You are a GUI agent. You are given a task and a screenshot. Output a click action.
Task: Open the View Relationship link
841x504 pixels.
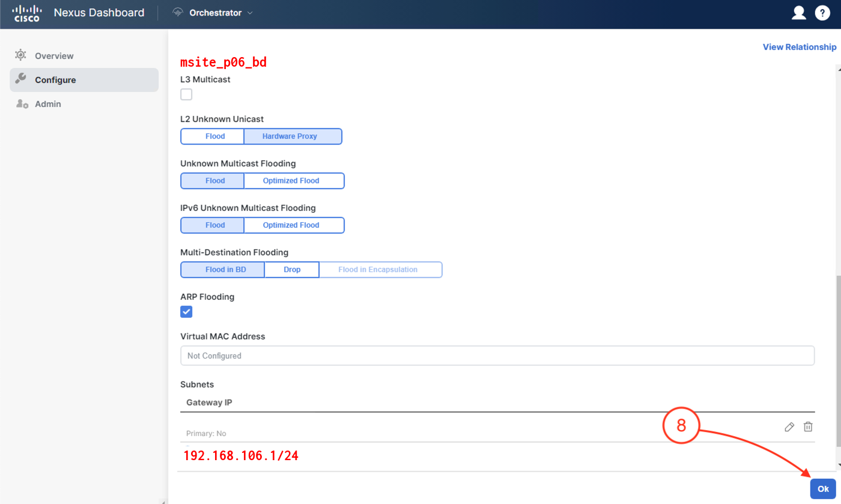(x=799, y=47)
